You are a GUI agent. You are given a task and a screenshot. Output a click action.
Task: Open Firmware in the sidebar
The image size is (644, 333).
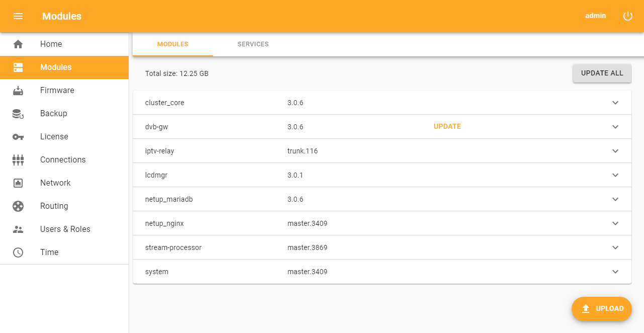(64, 91)
